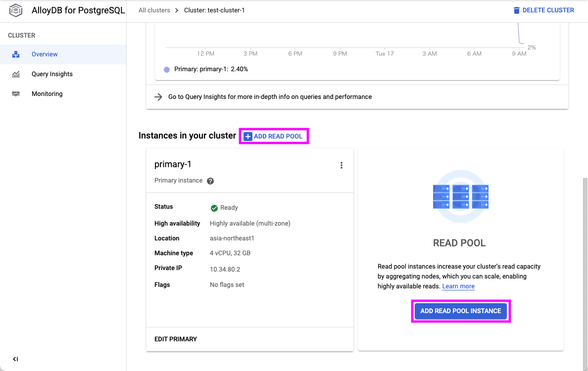Click the DELETE CLUSTER button label

[548, 10]
